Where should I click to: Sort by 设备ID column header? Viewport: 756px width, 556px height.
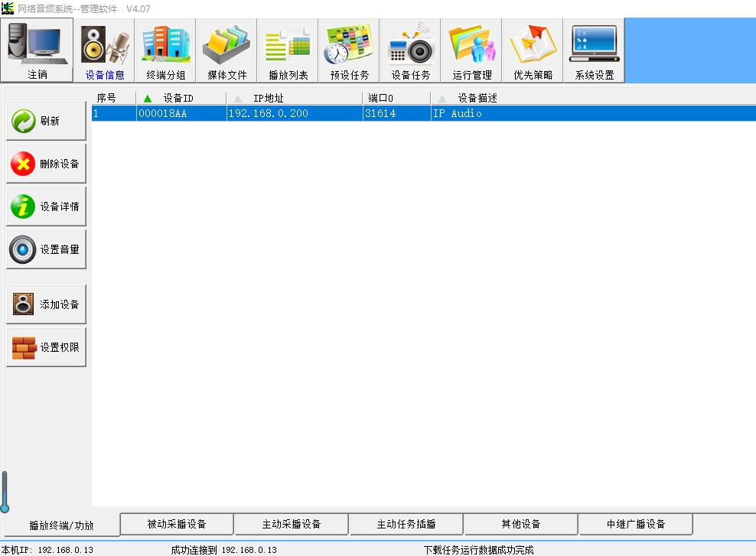click(181, 98)
